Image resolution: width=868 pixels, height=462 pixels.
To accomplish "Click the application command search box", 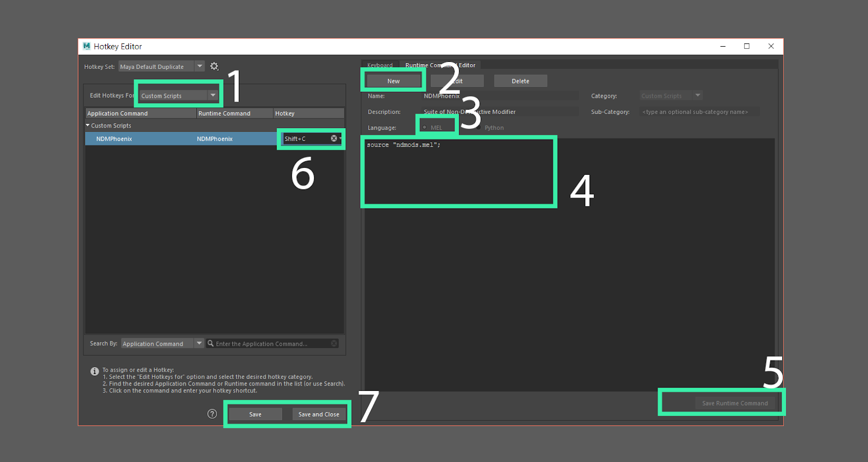I will (x=272, y=344).
